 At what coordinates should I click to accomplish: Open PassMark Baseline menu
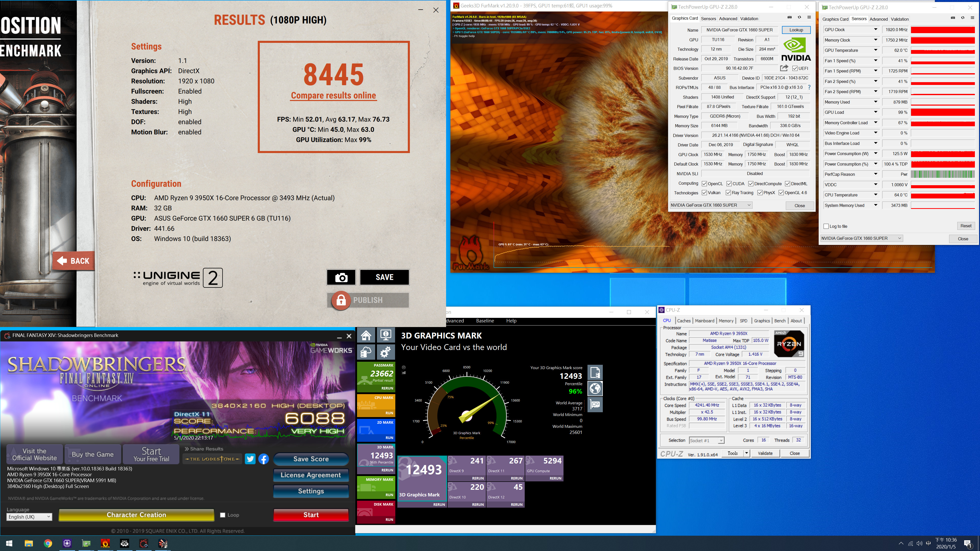tap(485, 321)
